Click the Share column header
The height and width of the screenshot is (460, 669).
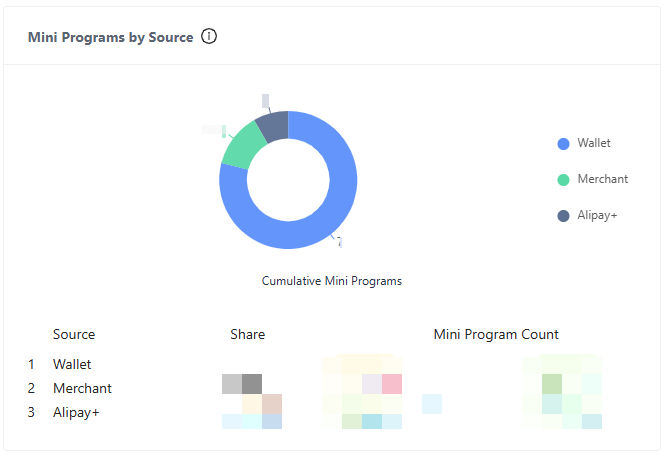(247, 334)
